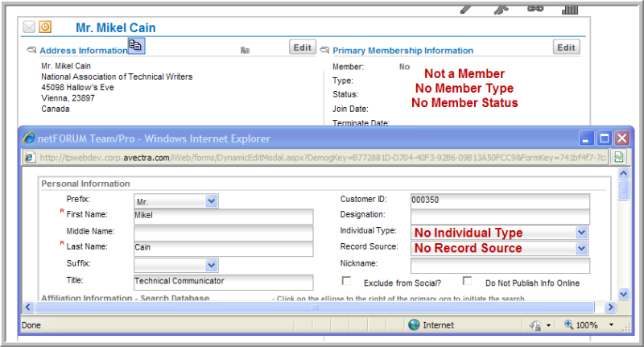Click the page icon at the left of the address bar

pos(30,157)
